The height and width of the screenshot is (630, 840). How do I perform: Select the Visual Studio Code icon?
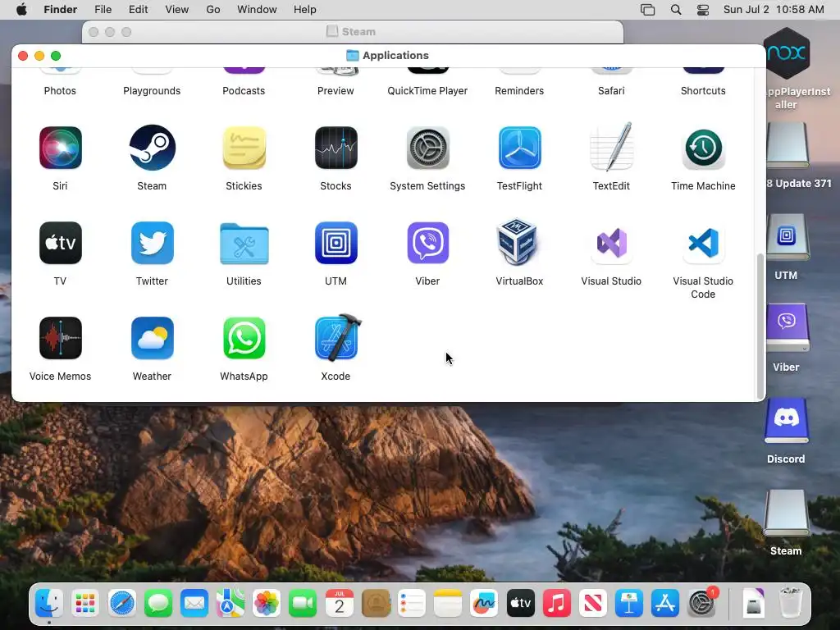[x=703, y=243]
